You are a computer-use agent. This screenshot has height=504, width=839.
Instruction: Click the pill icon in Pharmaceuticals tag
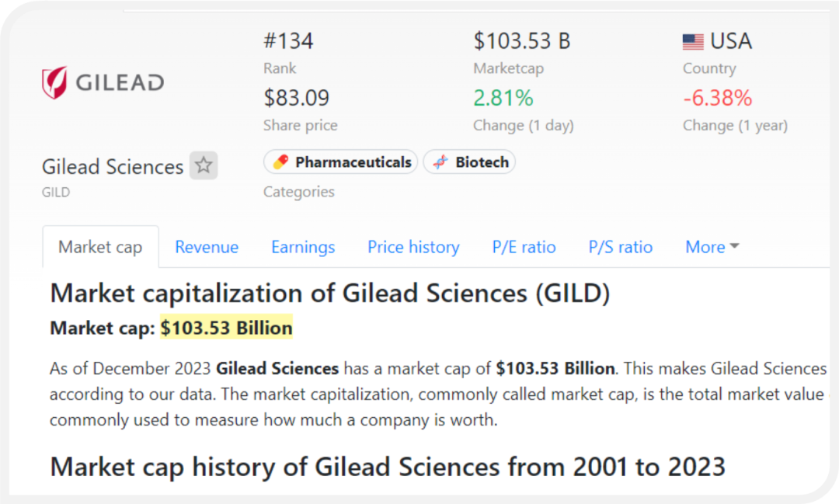point(280,162)
